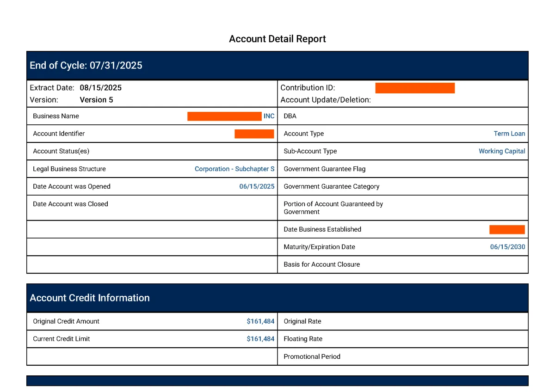Click the 'DBA' label

pos(290,116)
